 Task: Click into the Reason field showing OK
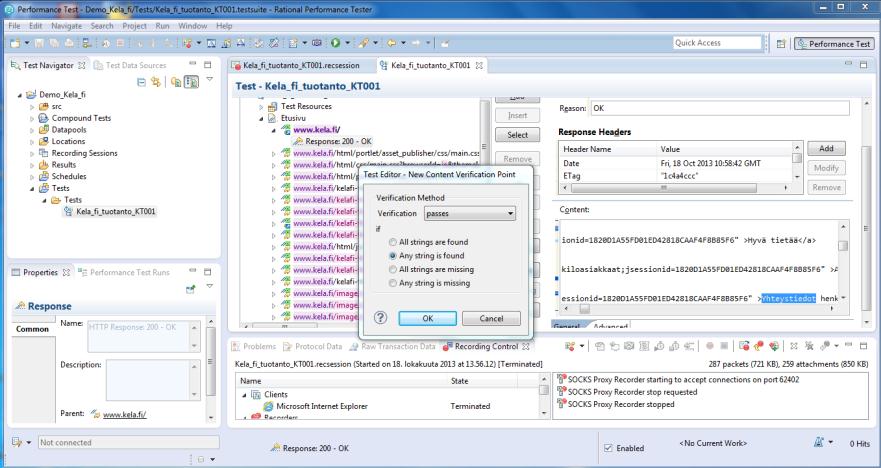pos(720,108)
